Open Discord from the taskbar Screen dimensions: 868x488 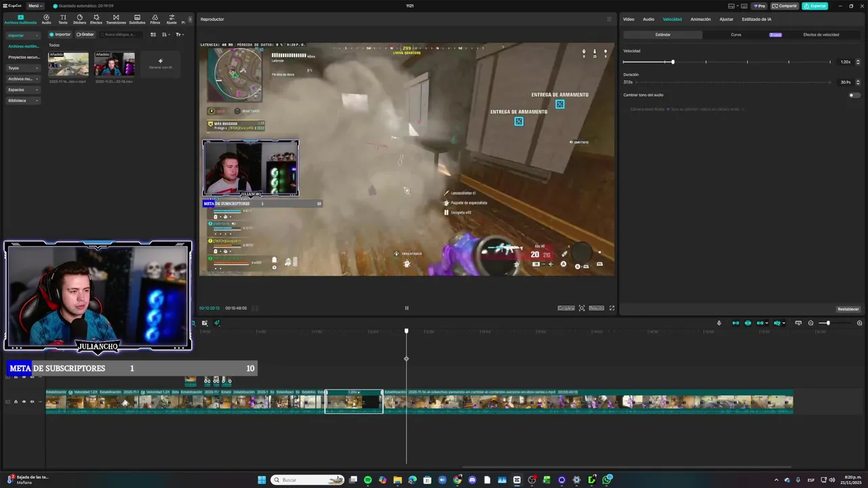pos(472,480)
